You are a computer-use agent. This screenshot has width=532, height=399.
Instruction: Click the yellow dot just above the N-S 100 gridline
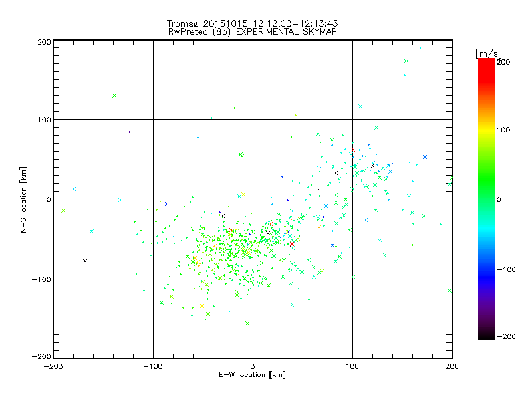295,115
